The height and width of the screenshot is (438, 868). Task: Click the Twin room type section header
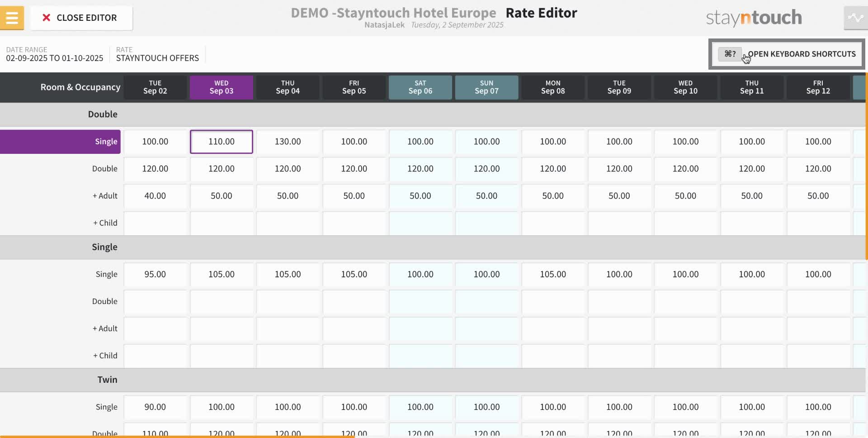[x=433, y=380]
